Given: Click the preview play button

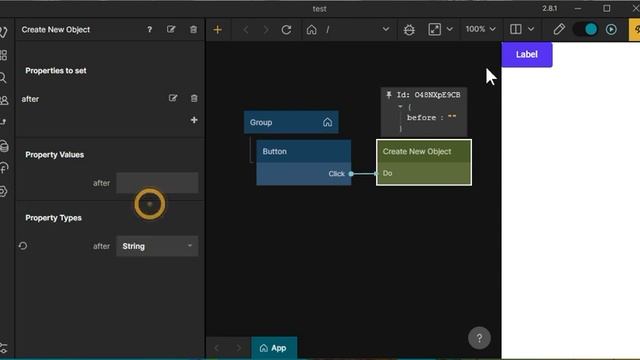Looking at the screenshot, I should (x=611, y=29).
